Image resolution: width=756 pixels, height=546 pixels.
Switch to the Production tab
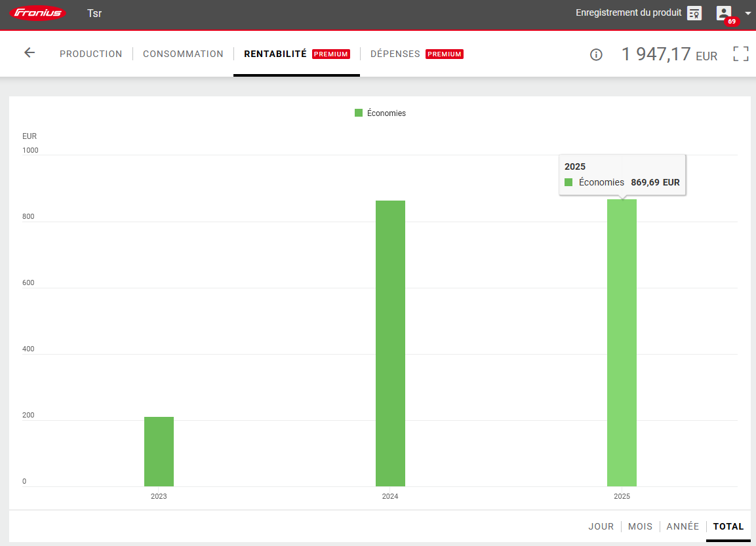point(90,54)
